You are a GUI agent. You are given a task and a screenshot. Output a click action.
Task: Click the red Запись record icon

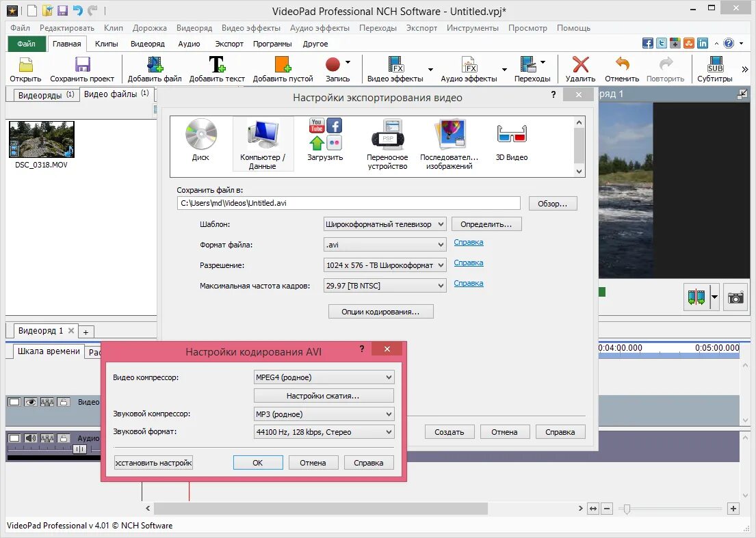[333, 64]
